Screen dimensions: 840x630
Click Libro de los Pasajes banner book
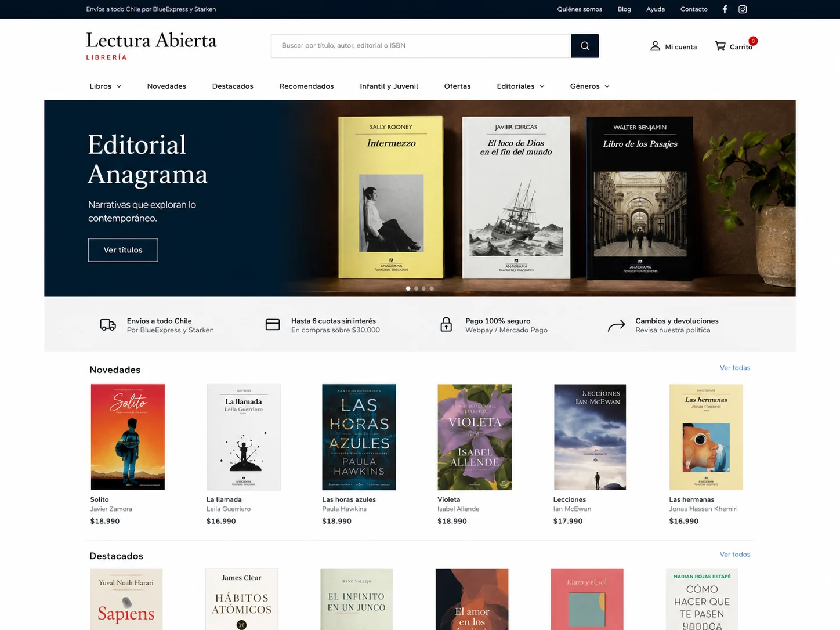pos(640,197)
